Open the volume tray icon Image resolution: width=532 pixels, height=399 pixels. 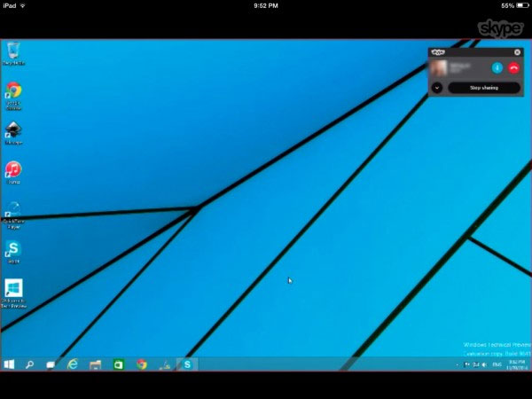[x=484, y=364]
